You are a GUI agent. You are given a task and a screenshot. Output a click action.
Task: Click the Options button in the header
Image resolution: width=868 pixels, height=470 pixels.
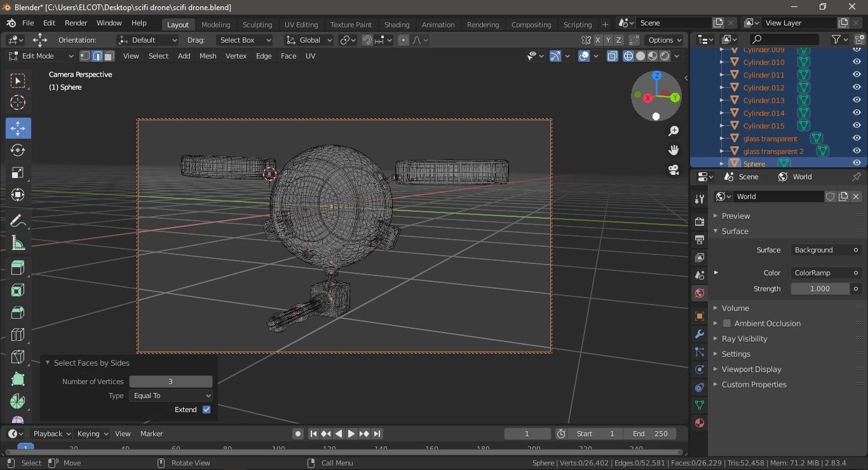coord(665,40)
